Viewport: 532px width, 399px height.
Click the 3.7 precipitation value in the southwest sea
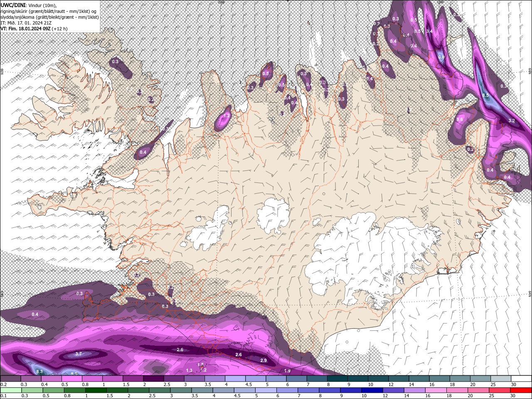[79, 354]
